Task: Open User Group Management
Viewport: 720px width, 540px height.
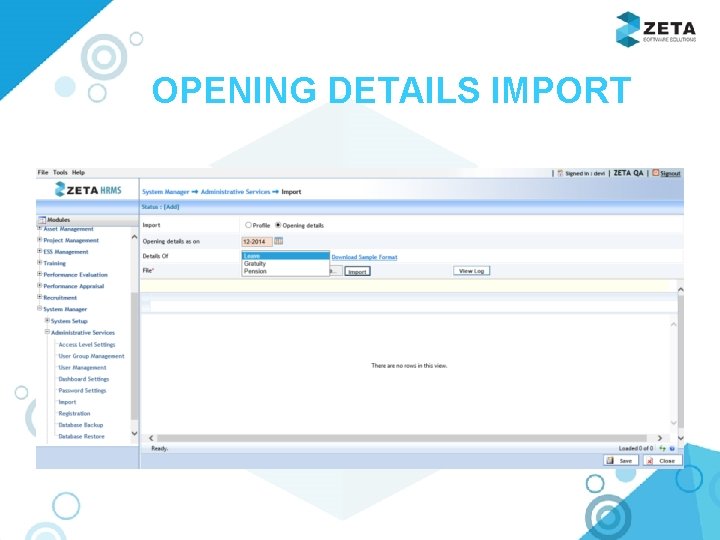Action: 91,356
